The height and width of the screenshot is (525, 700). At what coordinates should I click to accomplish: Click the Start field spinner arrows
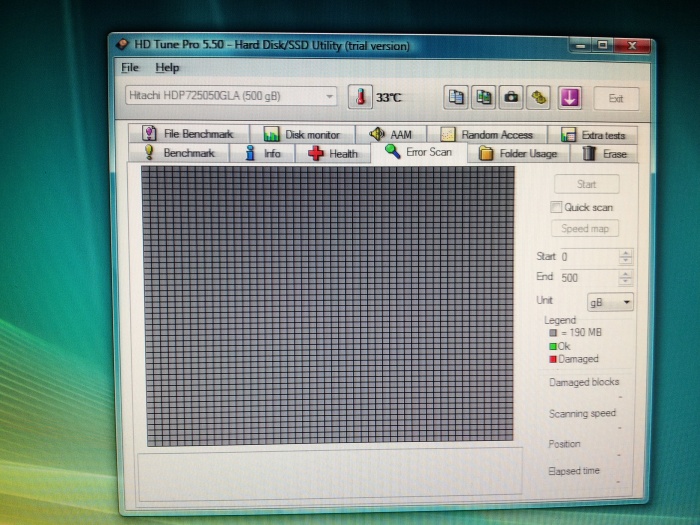(625, 257)
